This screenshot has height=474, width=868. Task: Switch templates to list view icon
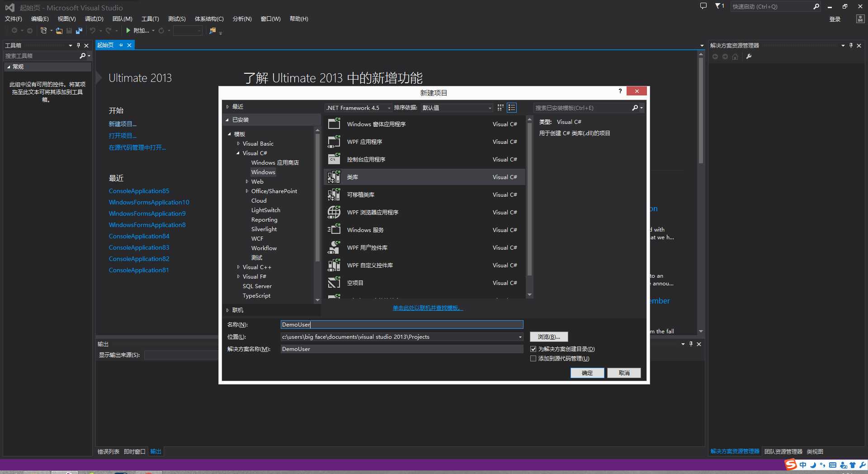512,108
